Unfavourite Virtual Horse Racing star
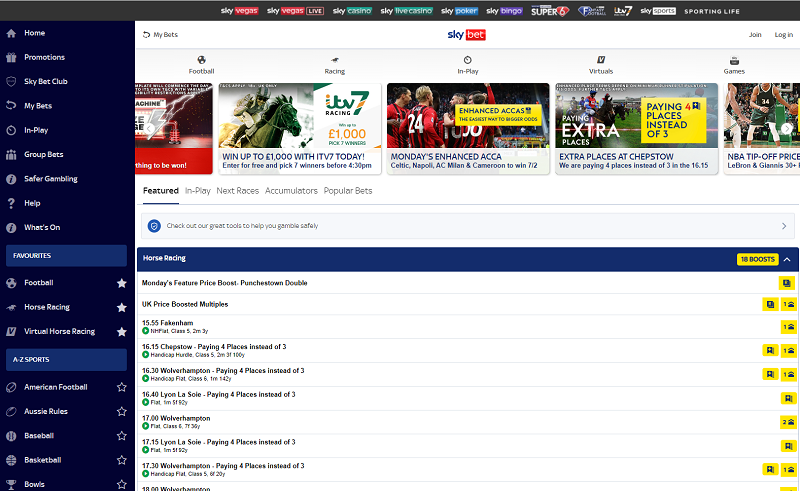Image resolution: width=800 pixels, height=491 pixels. pos(121,332)
